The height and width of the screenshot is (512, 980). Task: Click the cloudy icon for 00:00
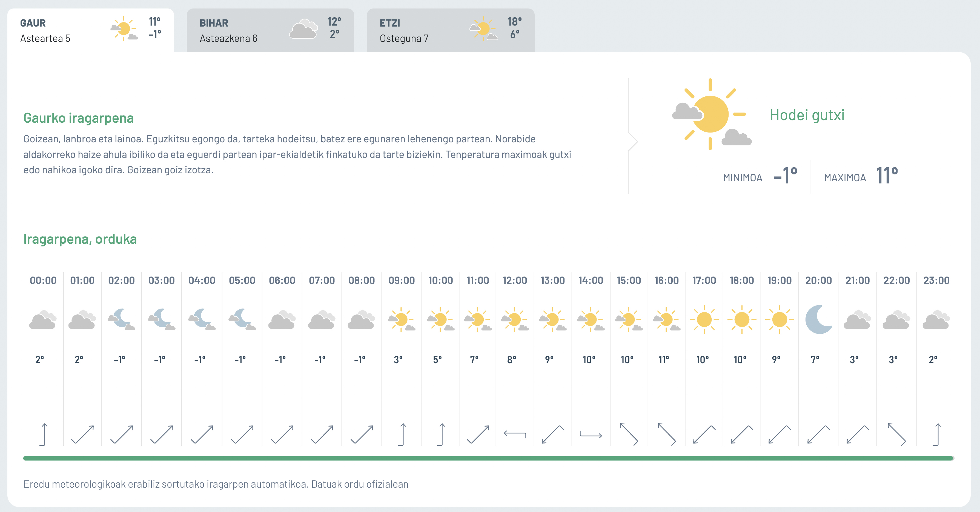coord(43,320)
